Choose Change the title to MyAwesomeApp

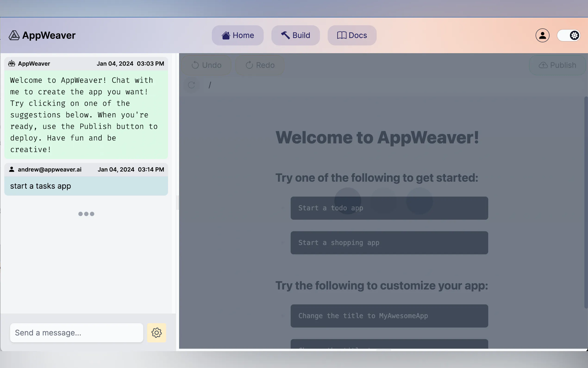pyautogui.click(x=389, y=316)
